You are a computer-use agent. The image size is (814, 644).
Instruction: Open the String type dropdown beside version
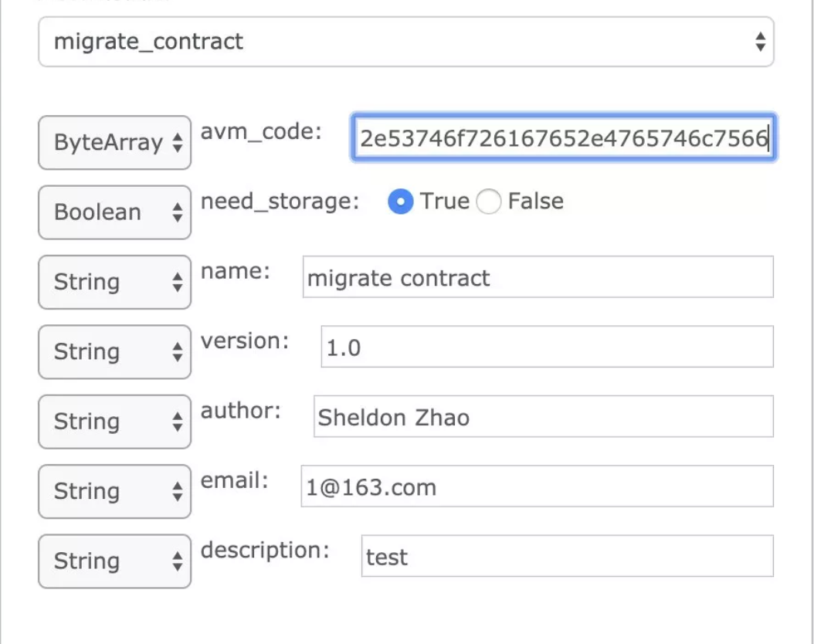pos(114,352)
